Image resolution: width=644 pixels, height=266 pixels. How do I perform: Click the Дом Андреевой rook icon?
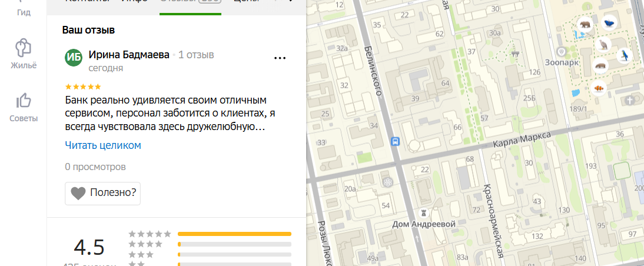(424, 212)
